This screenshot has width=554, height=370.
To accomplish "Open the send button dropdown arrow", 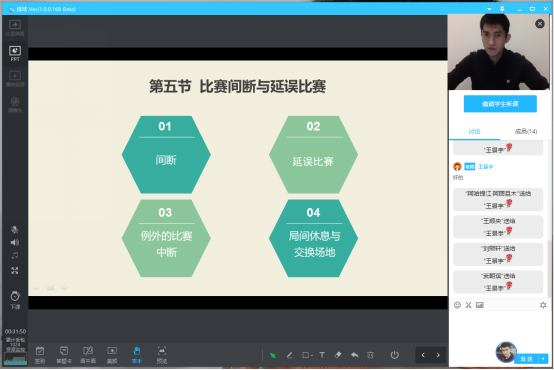I will pos(543,359).
